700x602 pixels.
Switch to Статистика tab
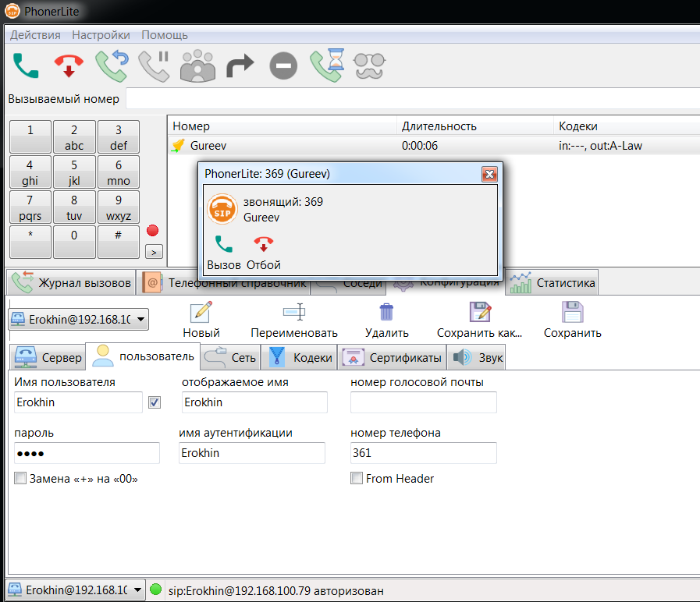(553, 282)
